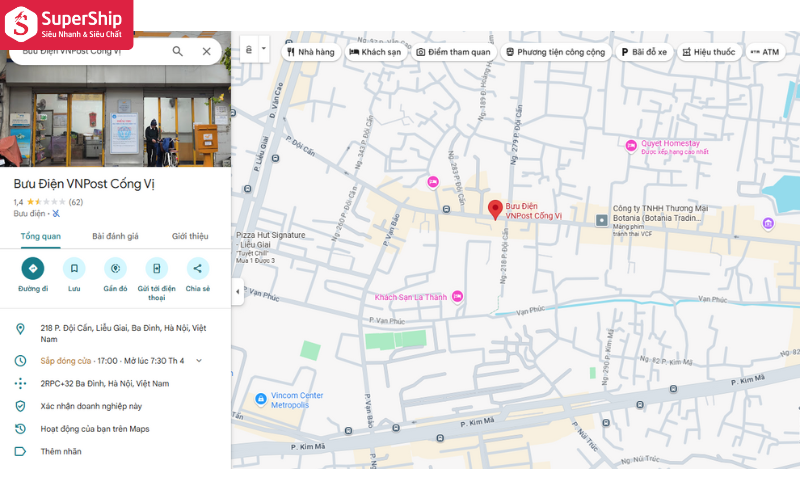Open the Bài đánh giá tab
This screenshot has width=800, height=500.
click(115, 236)
